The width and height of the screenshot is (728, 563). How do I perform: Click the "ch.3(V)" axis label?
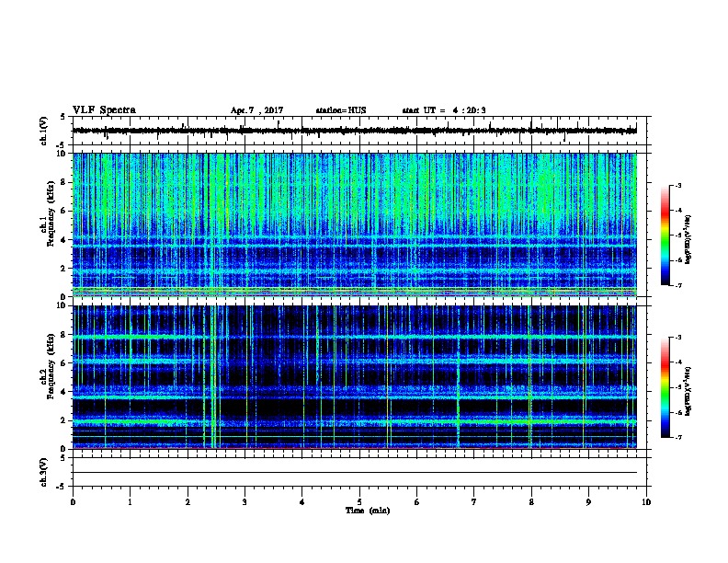coord(43,473)
